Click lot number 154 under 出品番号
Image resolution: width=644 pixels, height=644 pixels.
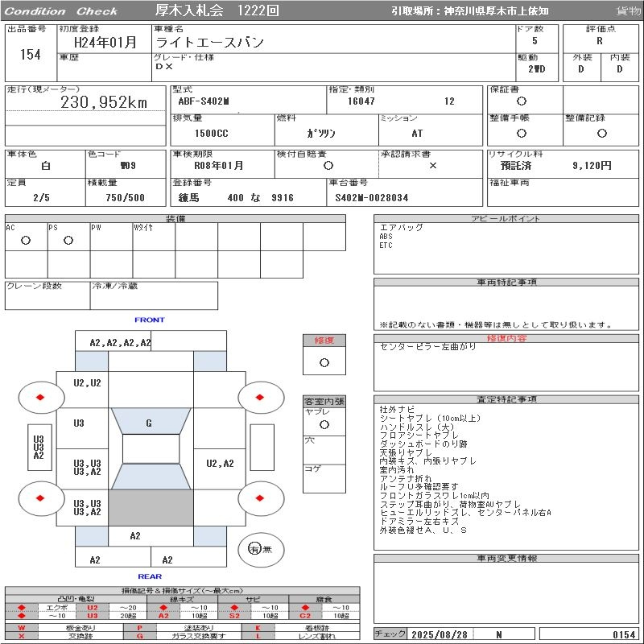(31, 54)
